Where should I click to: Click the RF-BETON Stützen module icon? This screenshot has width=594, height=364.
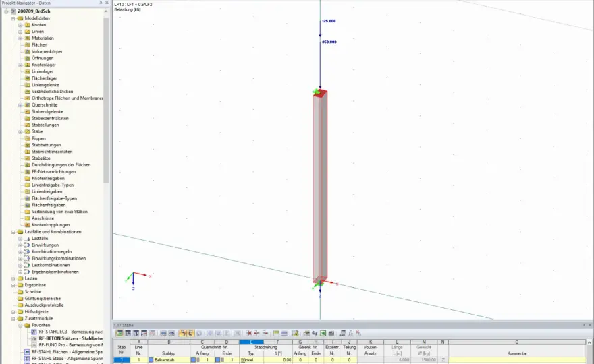tap(34, 338)
